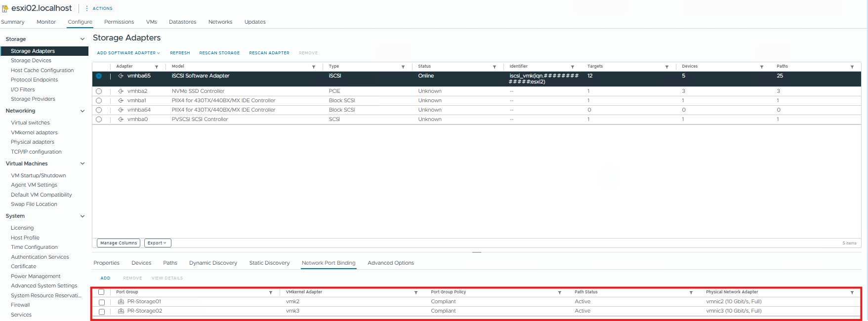The image size is (868, 321).
Task: Collapse the Storage section in sidebar
Action: [82, 39]
